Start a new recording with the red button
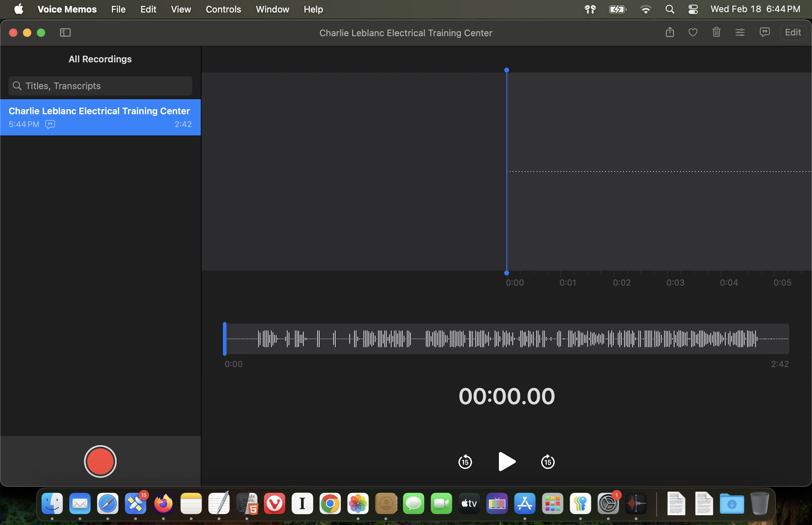The image size is (812, 525). [100, 461]
